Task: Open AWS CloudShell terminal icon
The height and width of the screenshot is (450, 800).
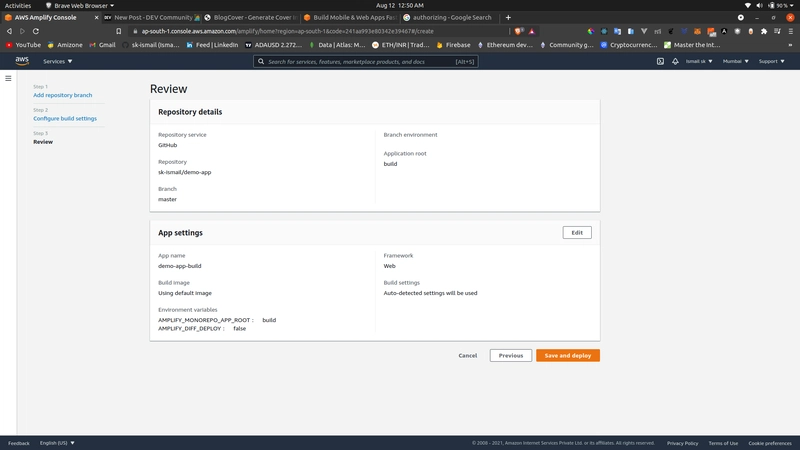Action: [x=660, y=61]
